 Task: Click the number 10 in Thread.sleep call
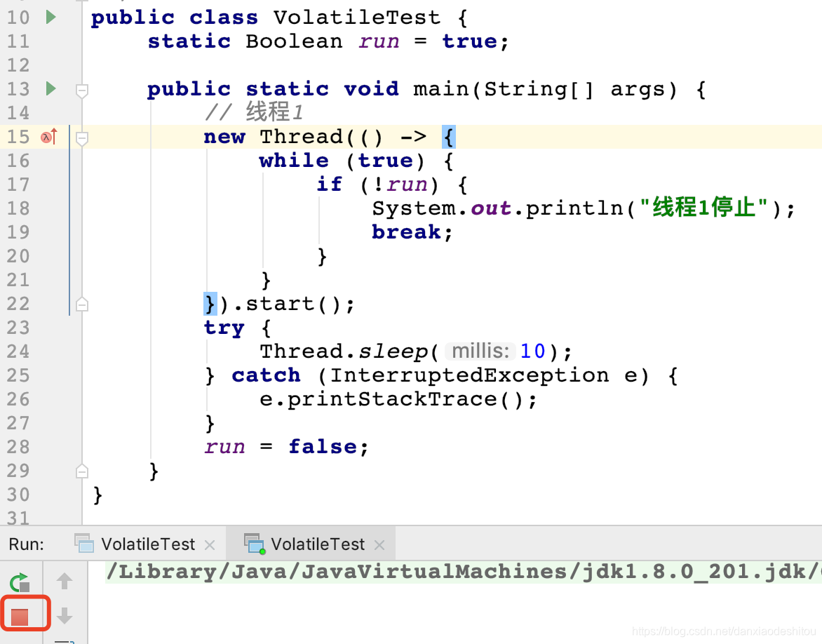click(x=532, y=351)
